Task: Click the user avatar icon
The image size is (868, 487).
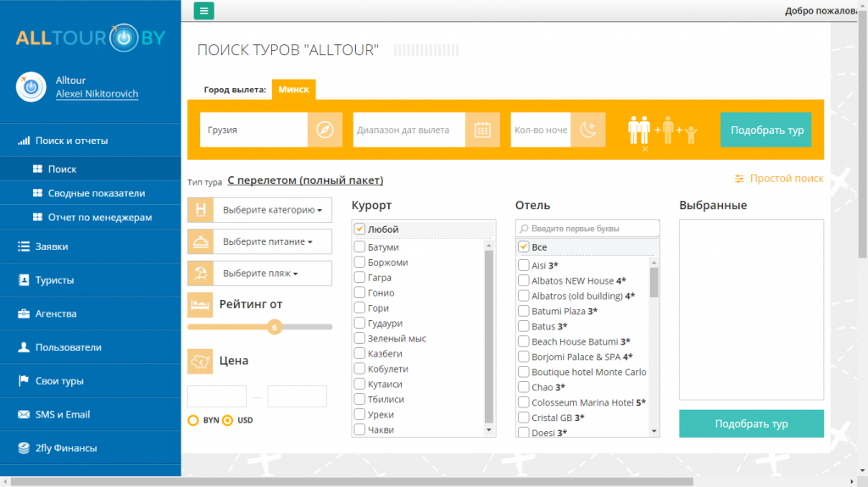Action: pyautogui.click(x=31, y=87)
